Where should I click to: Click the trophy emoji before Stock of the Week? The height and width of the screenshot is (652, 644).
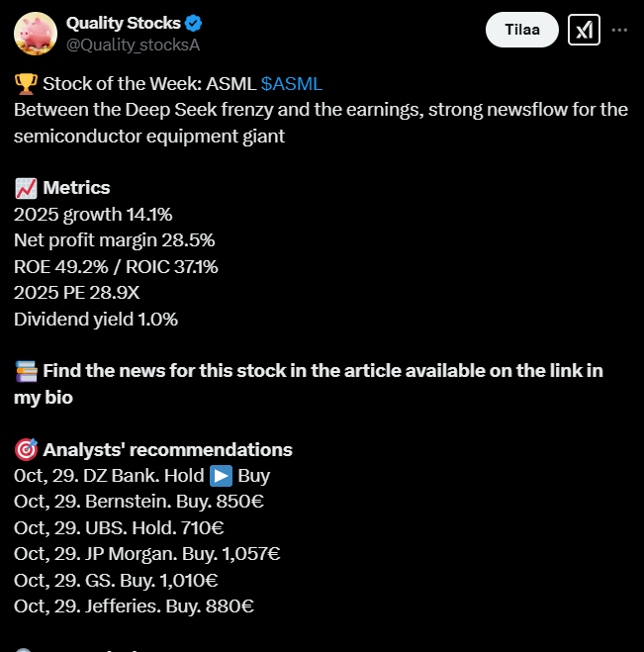pyautogui.click(x=26, y=83)
